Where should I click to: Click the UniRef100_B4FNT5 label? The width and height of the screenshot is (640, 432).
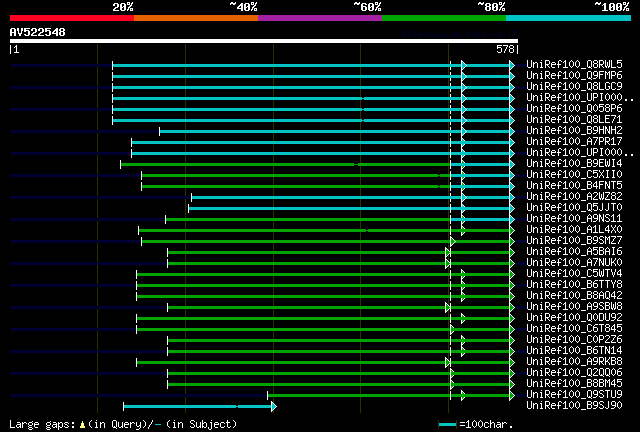tap(574, 186)
